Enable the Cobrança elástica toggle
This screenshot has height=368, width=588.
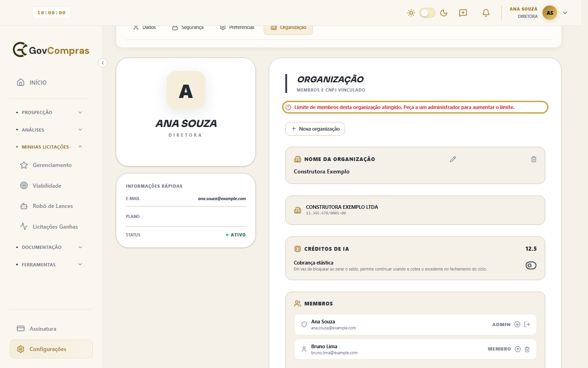pos(531,265)
